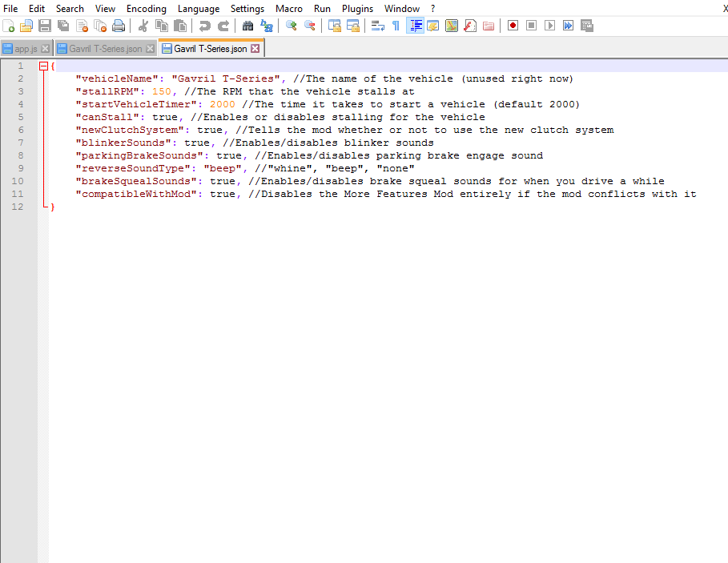Switch to the inactive greyed Gavril T-Series.json tab

105,49
